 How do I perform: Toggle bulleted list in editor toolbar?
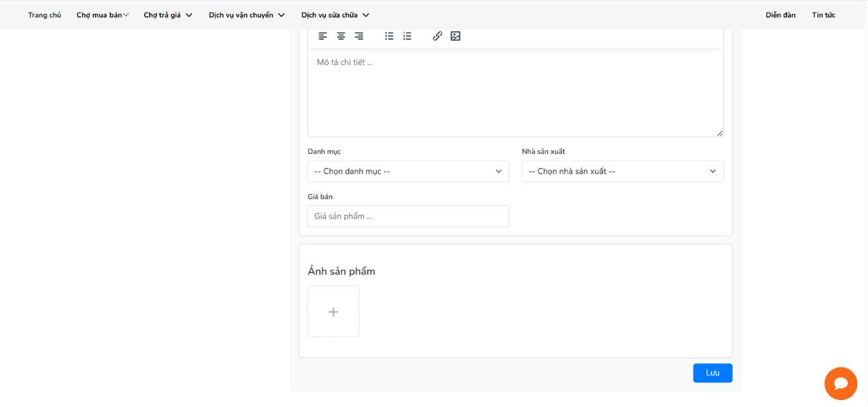(389, 36)
